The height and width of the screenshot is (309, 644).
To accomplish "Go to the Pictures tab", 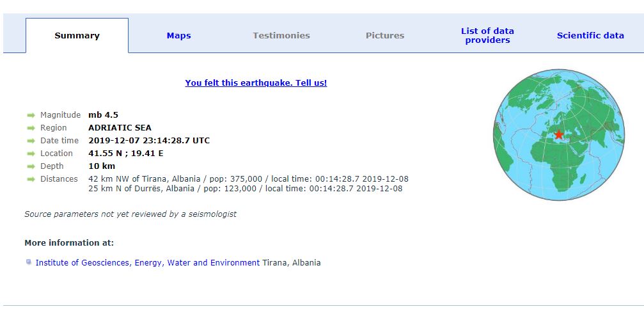I will pyautogui.click(x=385, y=36).
